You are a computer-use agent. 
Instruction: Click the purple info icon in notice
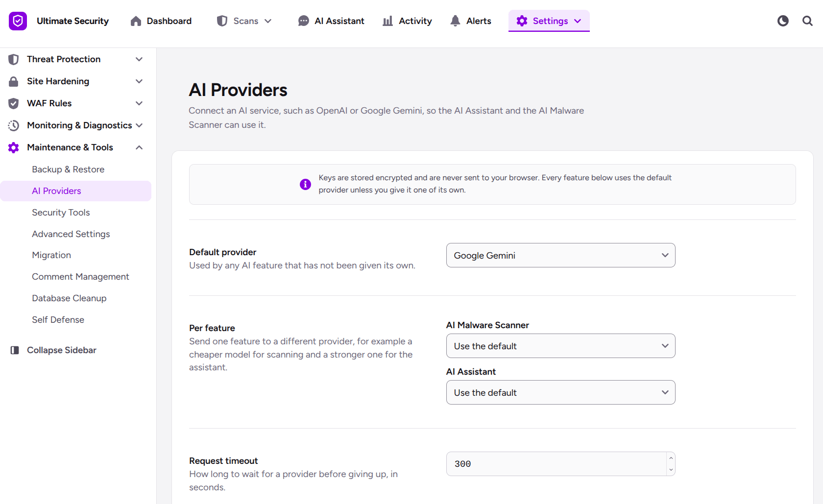305,184
